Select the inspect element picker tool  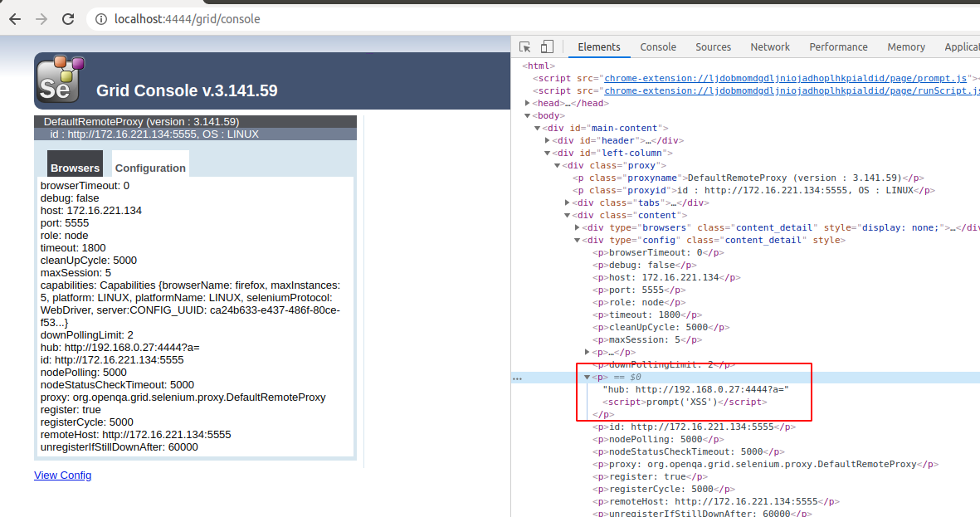[524, 47]
